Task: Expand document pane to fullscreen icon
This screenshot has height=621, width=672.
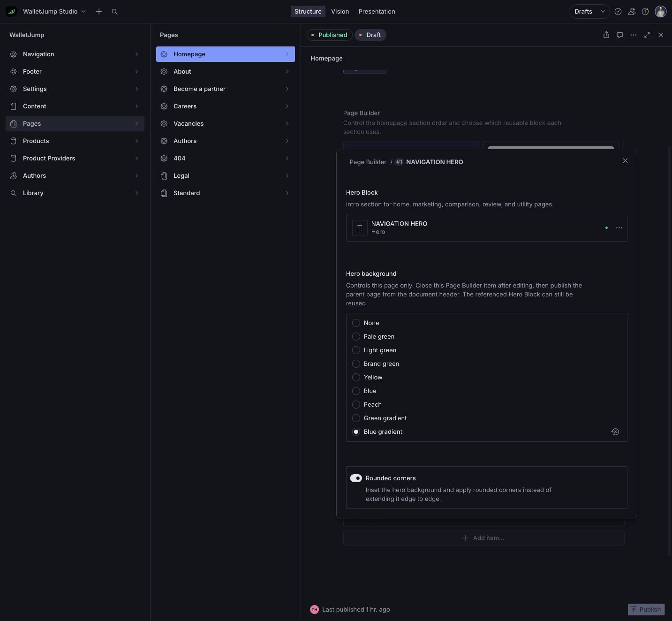Action: point(647,35)
